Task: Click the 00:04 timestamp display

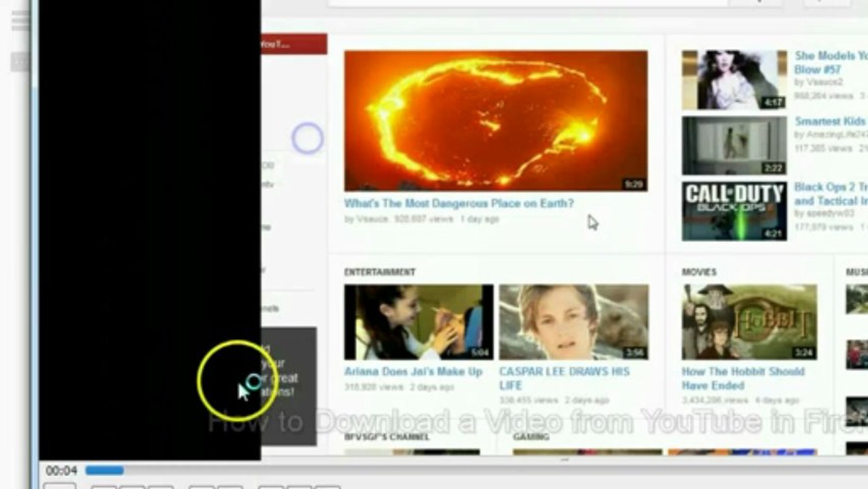Action: click(61, 470)
